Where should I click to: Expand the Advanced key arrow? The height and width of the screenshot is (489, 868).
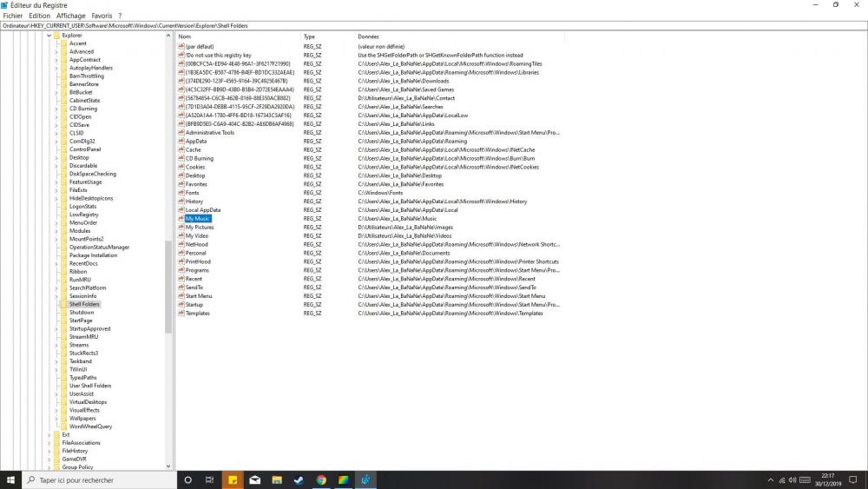pyautogui.click(x=56, y=51)
